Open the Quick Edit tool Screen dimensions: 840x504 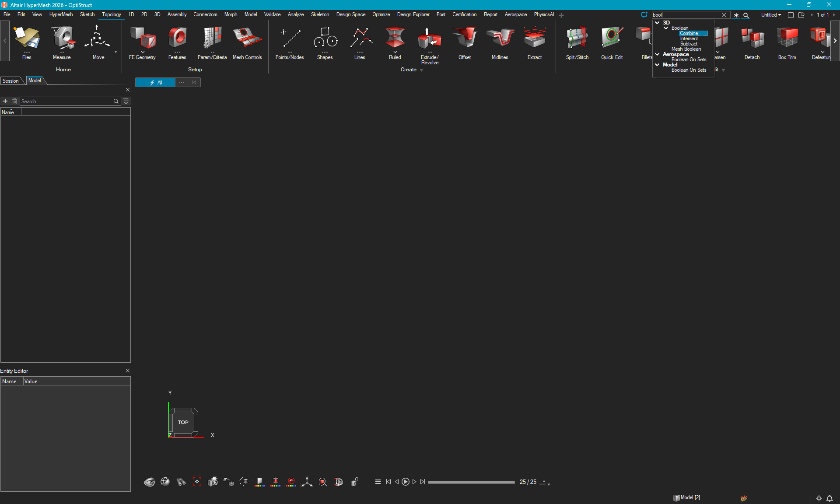pos(612,43)
